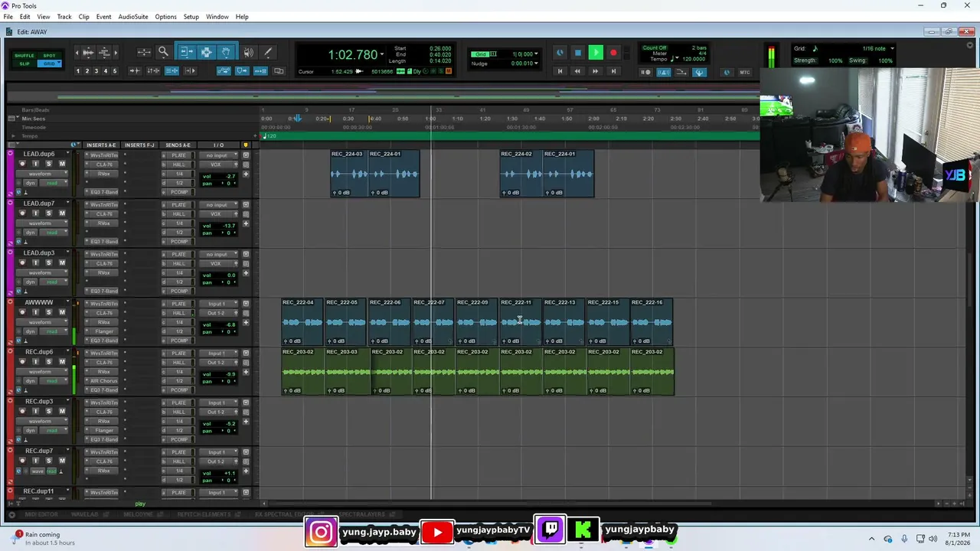Select the Selector tool
The image size is (980, 551).
coord(206,52)
